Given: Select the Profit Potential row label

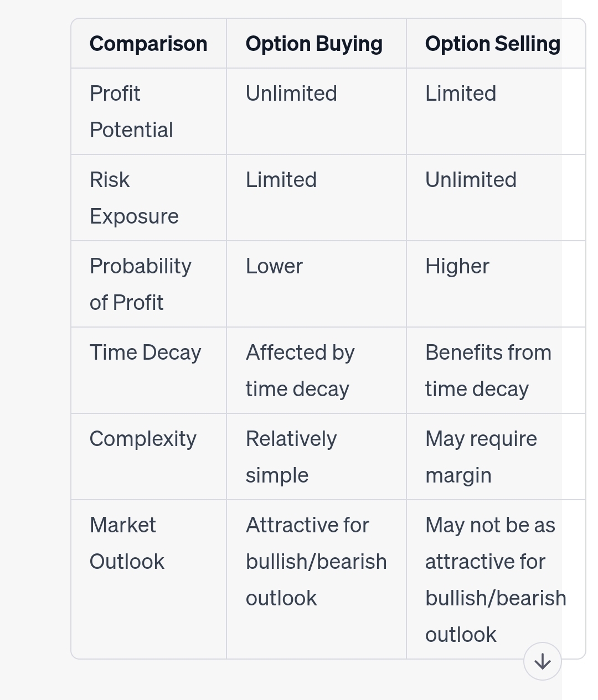Looking at the screenshot, I should (131, 111).
